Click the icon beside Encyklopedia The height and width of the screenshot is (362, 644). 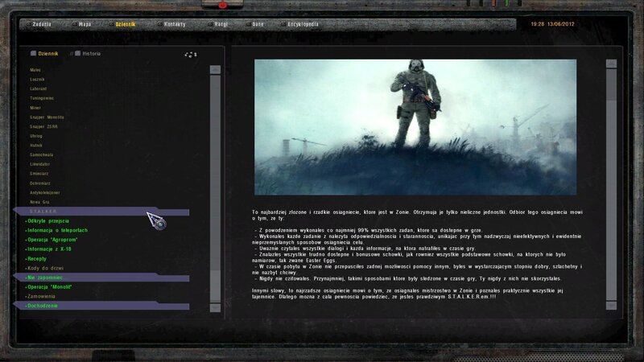click(x=283, y=24)
